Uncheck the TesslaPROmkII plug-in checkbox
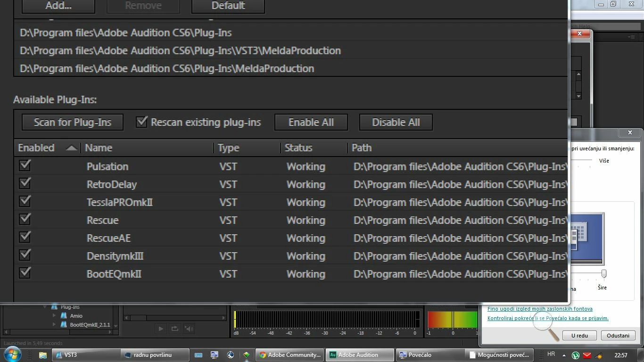Viewport: 644px width, 362px height. tap(25, 201)
